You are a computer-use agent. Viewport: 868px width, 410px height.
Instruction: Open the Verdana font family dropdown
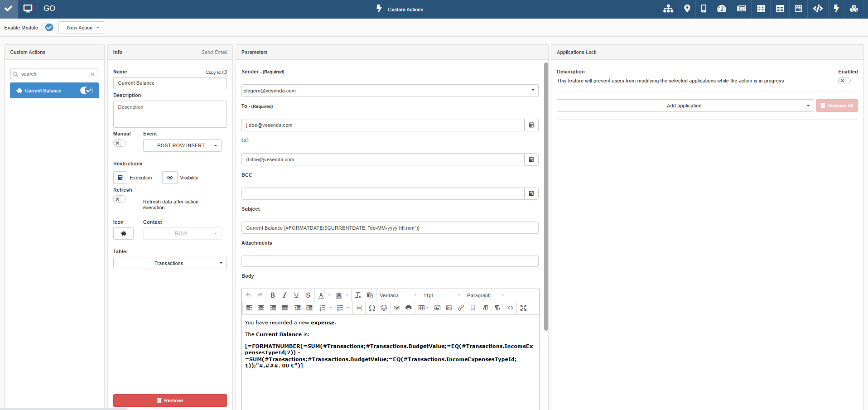tap(398, 295)
